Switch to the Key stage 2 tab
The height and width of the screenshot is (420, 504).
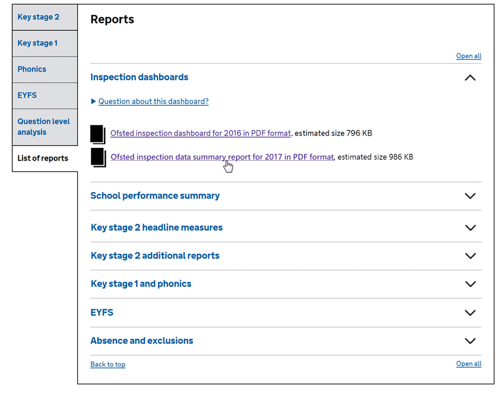coord(45,17)
